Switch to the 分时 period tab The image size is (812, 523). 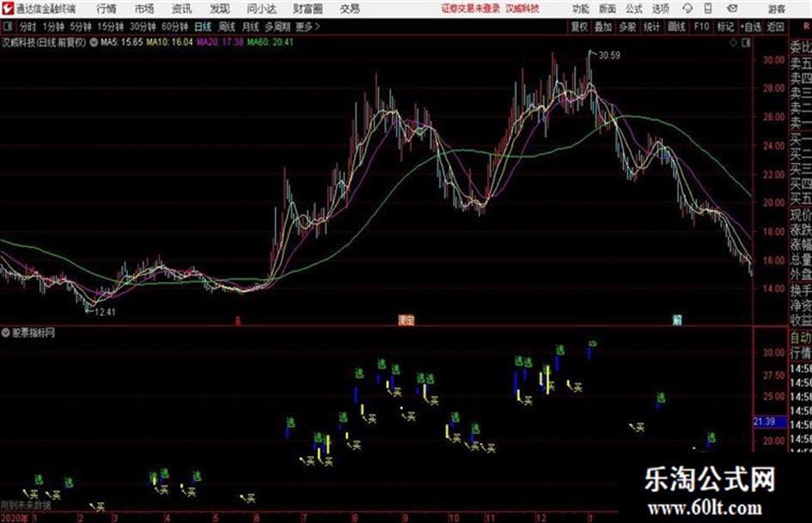coord(28,27)
